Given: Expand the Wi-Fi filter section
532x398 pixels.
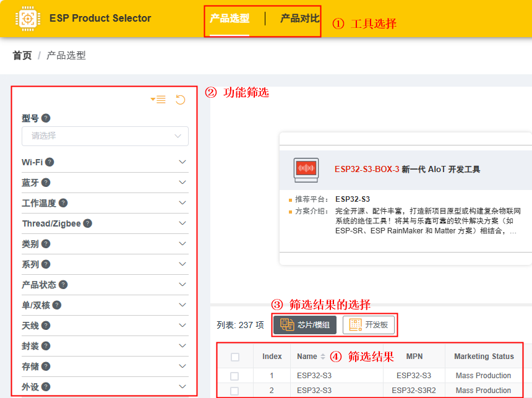Looking at the screenshot, I should (182, 162).
